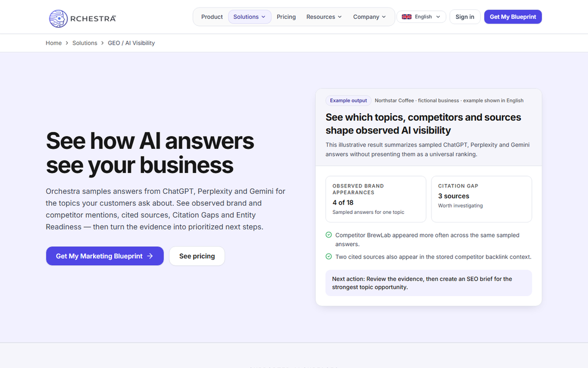The image size is (588, 368).
Task: Click the Citation Gap 3 sources card
Action: click(x=482, y=199)
